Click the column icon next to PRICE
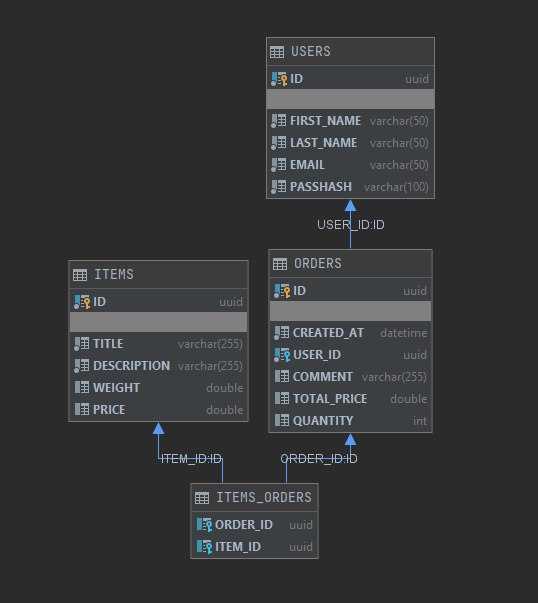The height and width of the screenshot is (603, 538). coord(82,409)
